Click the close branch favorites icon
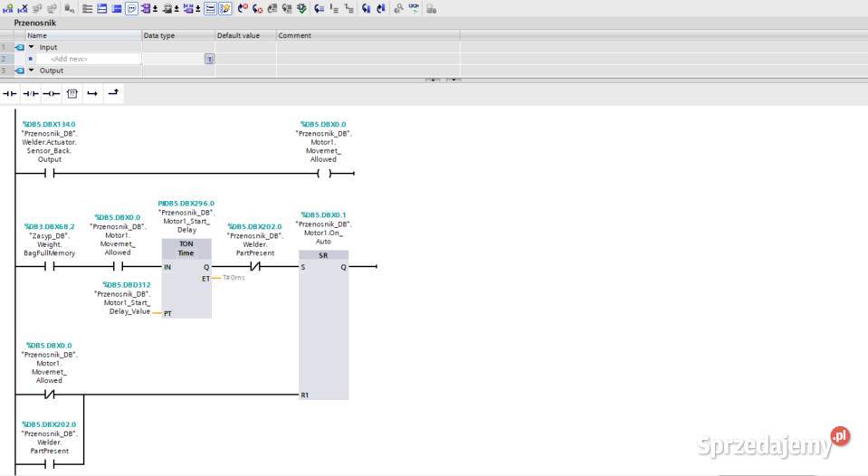 tap(113, 93)
